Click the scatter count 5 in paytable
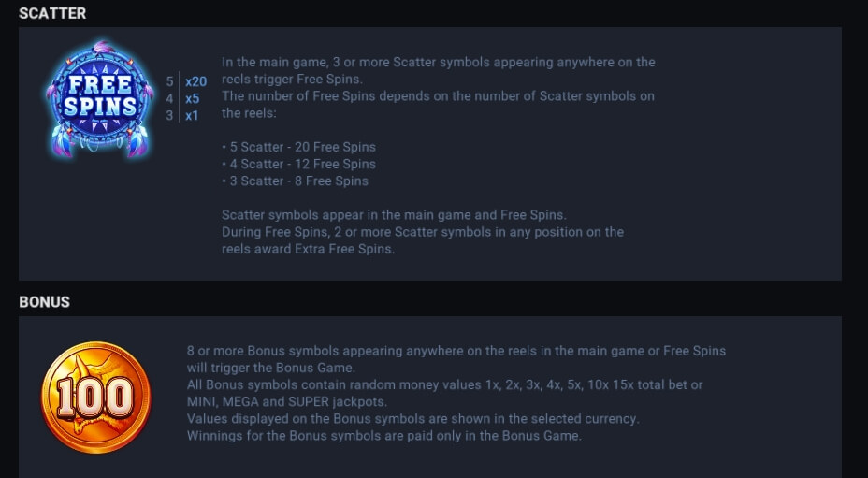 point(169,81)
